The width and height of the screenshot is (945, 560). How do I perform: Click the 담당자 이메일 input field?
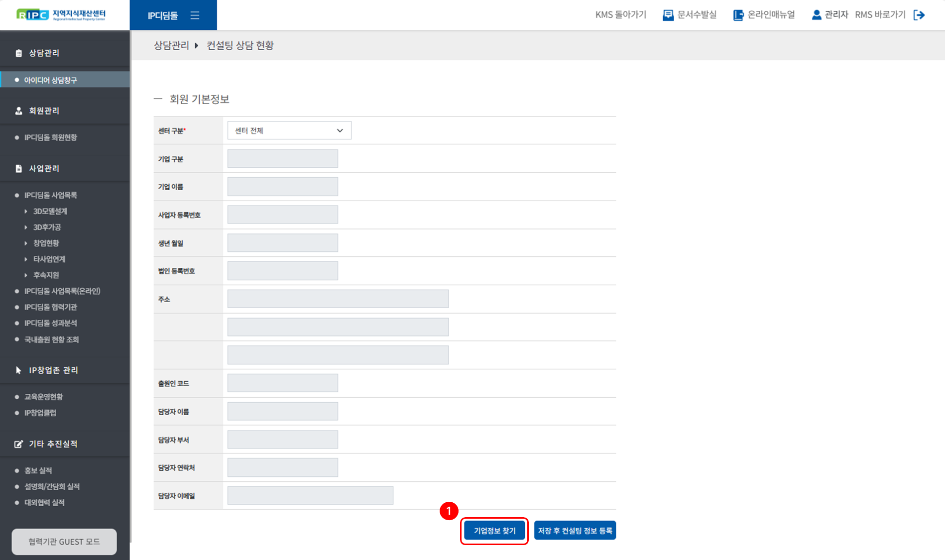[x=310, y=496]
